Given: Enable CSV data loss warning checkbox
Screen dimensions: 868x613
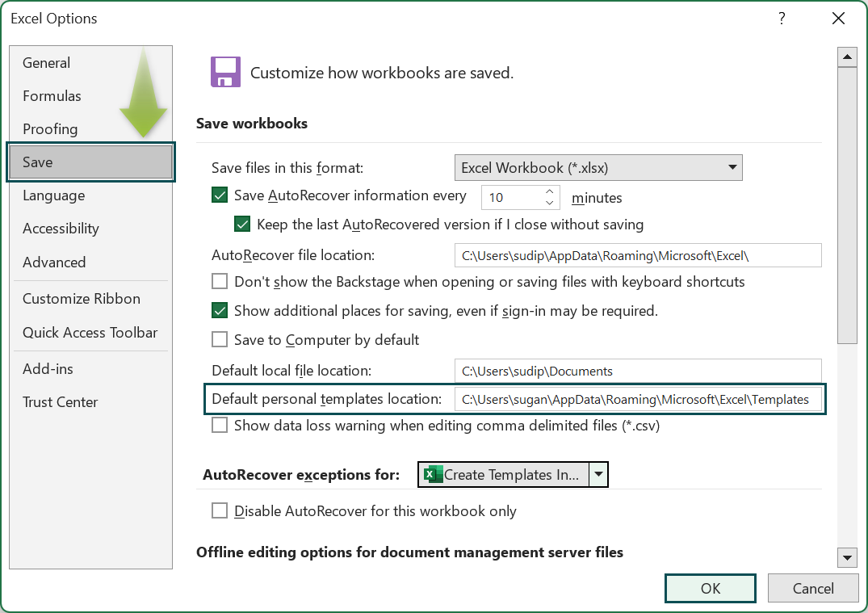Looking at the screenshot, I should pyautogui.click(x=220, y=426).
